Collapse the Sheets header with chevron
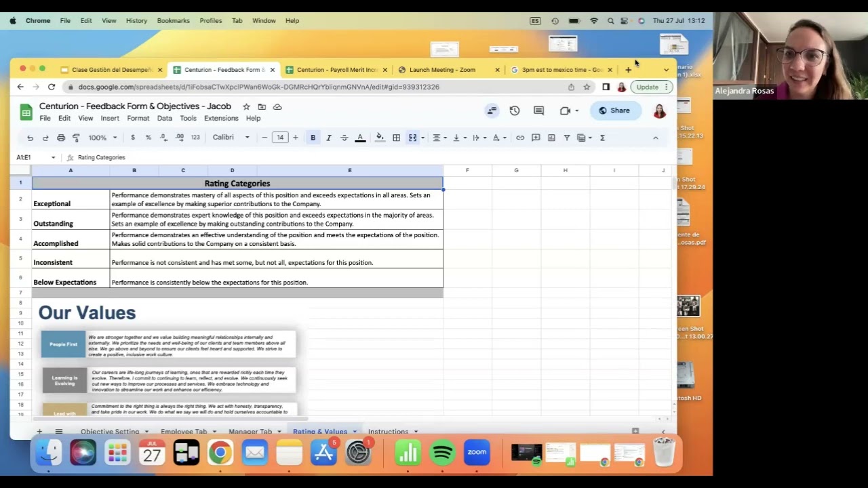This screenshot has width=868, height=488. click(x=655, y=138)
